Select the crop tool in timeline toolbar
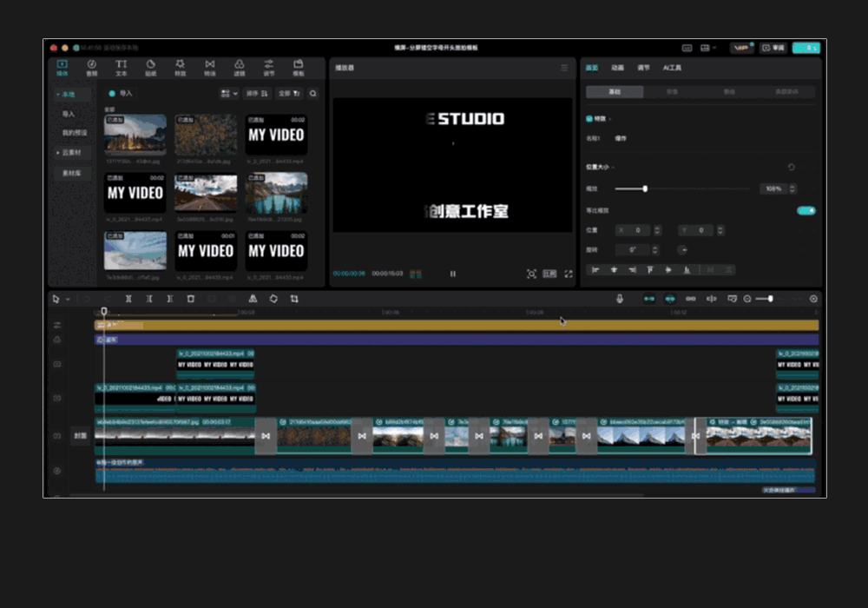The height and width of the screenshot is (608, 868). (x=294, y=299)
